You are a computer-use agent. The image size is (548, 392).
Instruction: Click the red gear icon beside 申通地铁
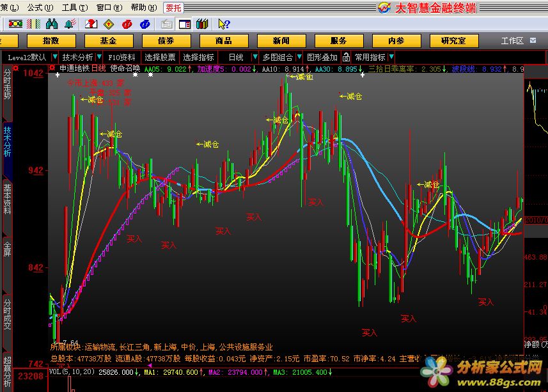point(52,68)
